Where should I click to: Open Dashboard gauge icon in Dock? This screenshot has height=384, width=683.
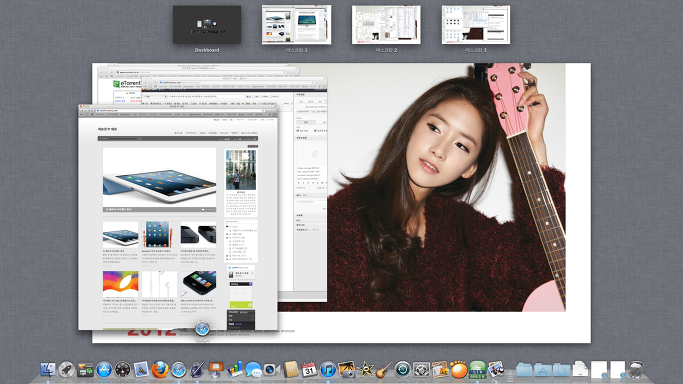(123, 370)
